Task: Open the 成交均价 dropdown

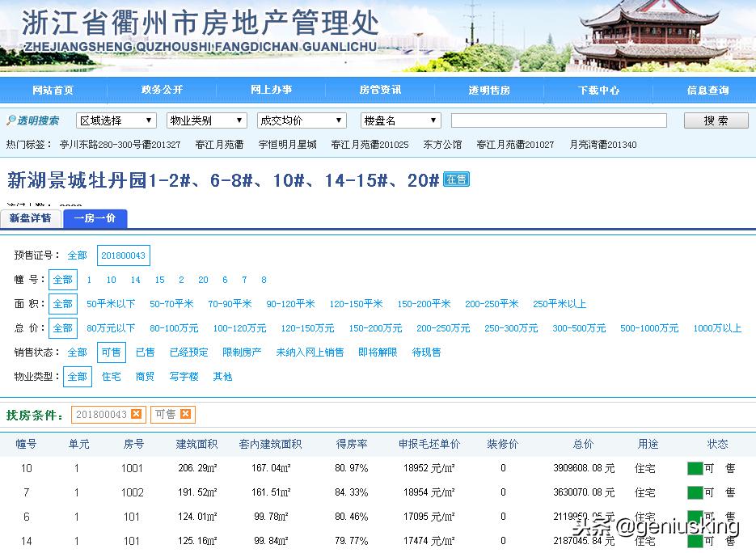Action: (x=302, y=120)
